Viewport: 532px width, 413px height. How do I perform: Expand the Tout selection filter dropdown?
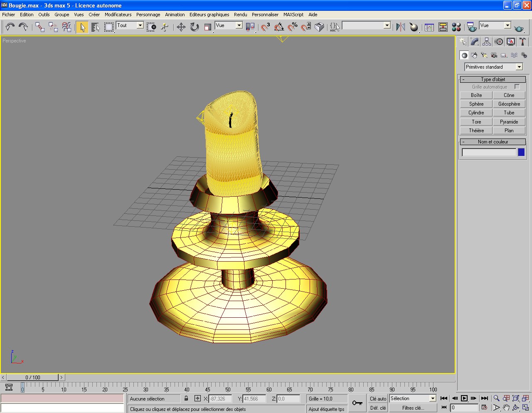[x=140, y=25]
